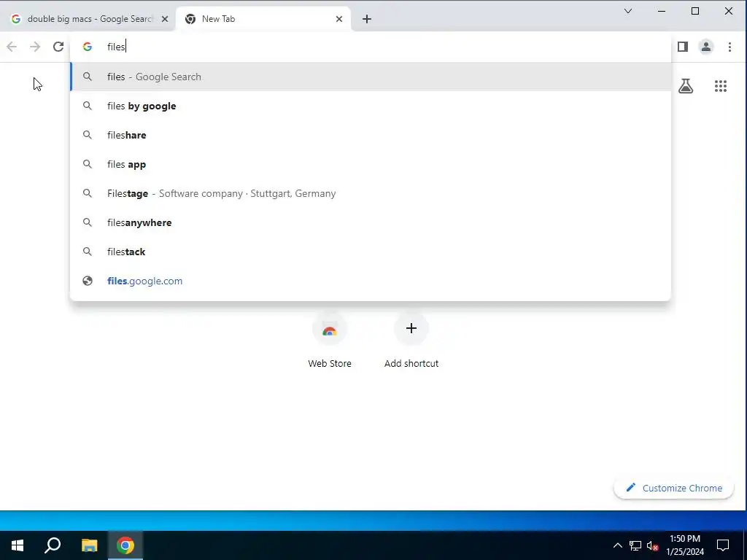Image resolution: width=747 pixels, height=560 pixels.
Task: Click the Add shortcut button
Action: pos(411,341)
